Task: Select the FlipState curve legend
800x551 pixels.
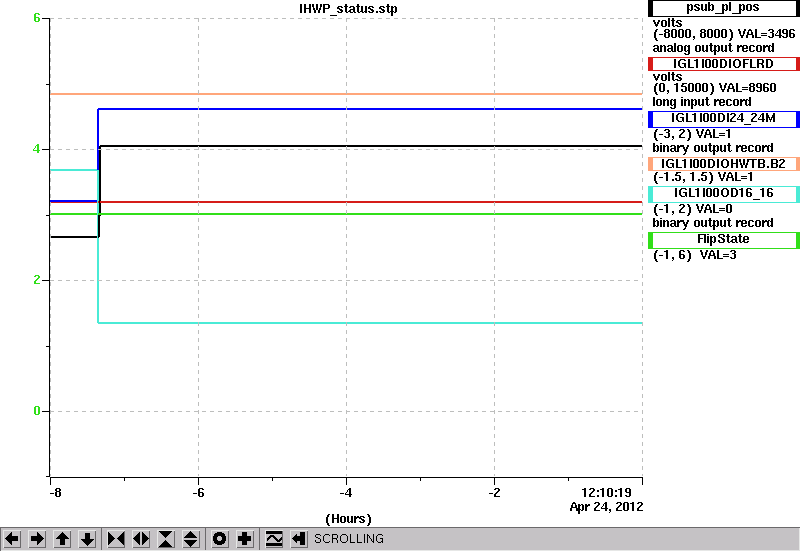Action: 723,239
